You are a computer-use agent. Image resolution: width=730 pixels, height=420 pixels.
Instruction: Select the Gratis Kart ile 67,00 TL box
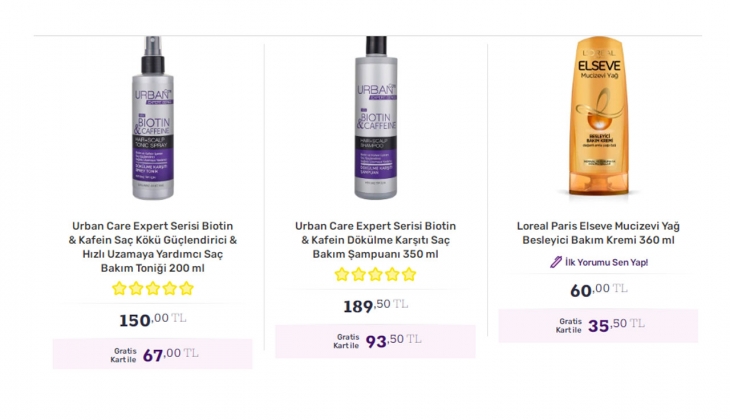click(x=152, y=354)
